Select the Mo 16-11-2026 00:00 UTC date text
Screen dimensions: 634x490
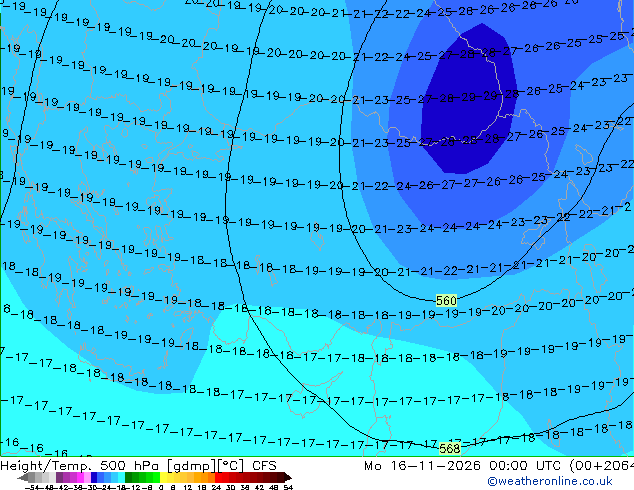tap(463, 466)
